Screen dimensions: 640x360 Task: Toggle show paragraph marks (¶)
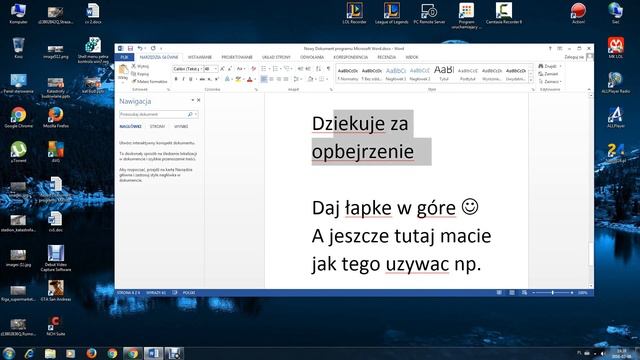328,69
